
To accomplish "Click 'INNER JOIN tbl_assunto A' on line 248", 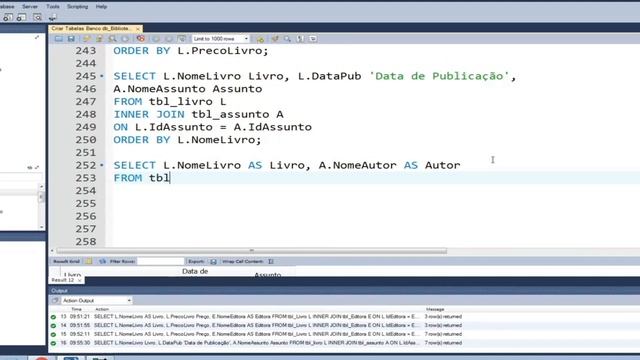I will coord(198,114).
